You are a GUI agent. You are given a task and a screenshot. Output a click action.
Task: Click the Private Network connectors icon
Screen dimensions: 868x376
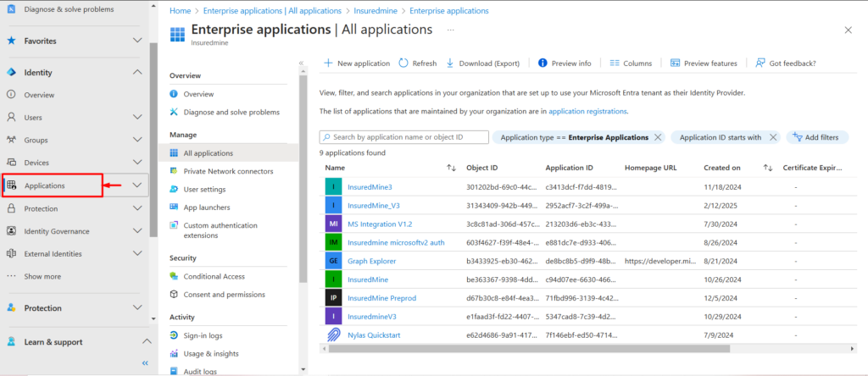pos(174,171)
